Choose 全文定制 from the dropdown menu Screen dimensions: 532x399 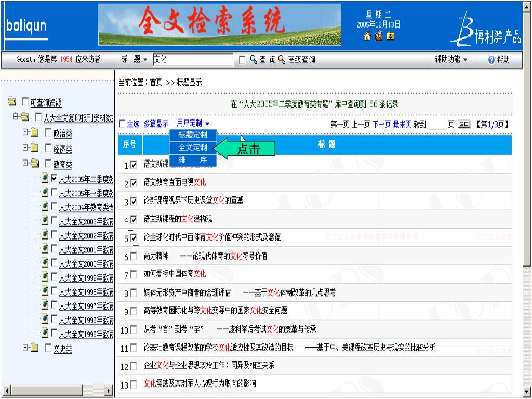tap(193, 147)
